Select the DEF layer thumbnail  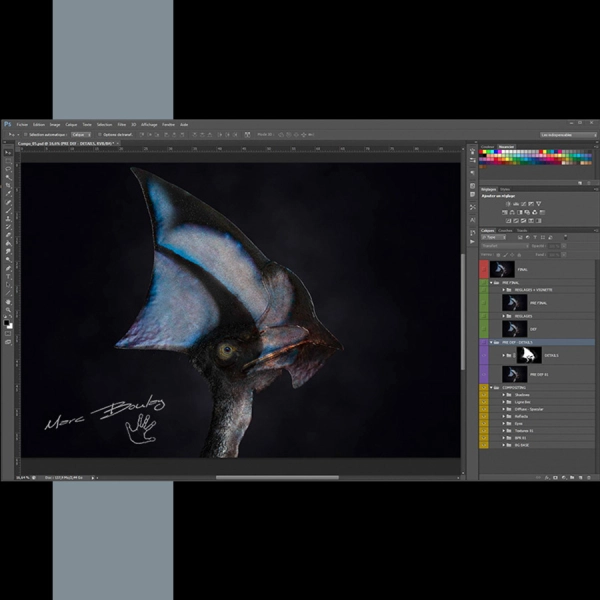[515, 329]
